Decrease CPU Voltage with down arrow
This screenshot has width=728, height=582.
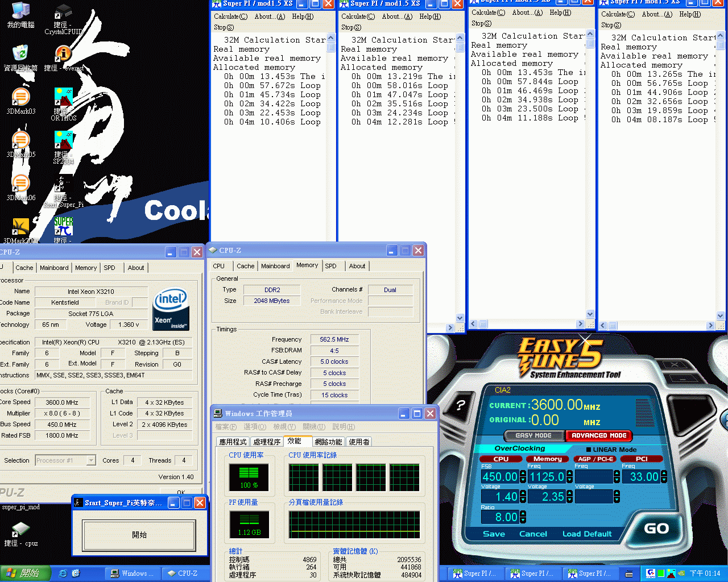[523, 500]
